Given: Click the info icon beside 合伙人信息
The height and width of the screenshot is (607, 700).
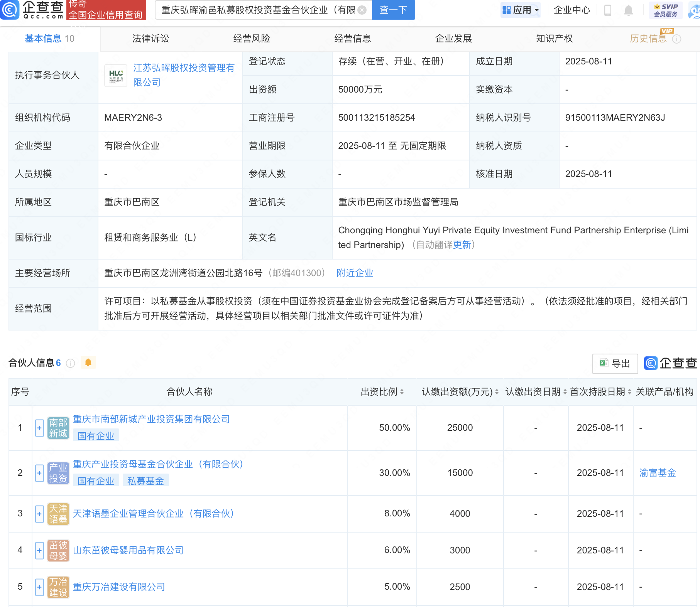Looking at the screenshot, I should point(70,363).
